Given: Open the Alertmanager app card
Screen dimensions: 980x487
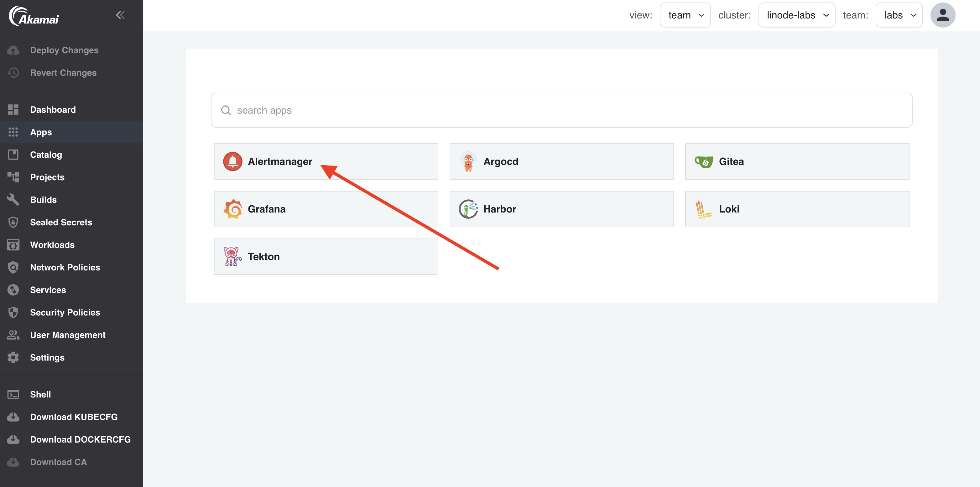Looking at the screenshot, I should 326,161.
